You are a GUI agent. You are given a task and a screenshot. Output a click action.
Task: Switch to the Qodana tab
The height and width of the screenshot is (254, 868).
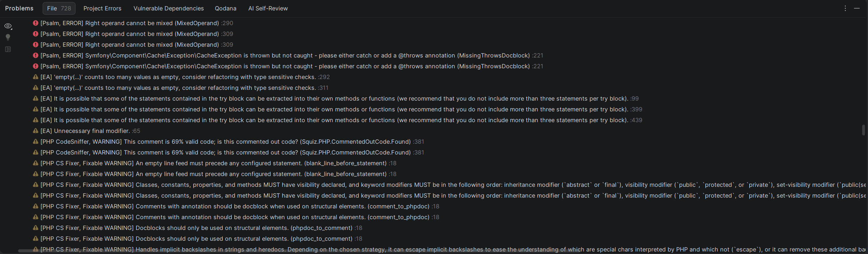click(226, 8)
